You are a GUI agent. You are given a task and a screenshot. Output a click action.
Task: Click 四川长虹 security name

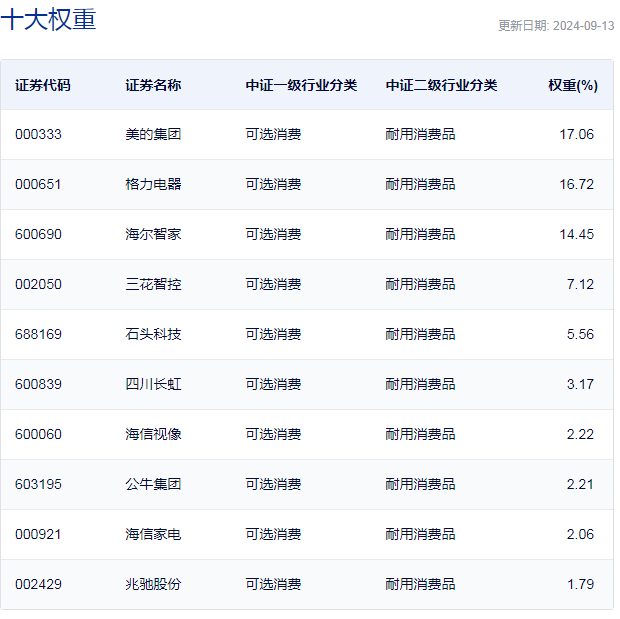pyautogui.click(x=153, y=384)
